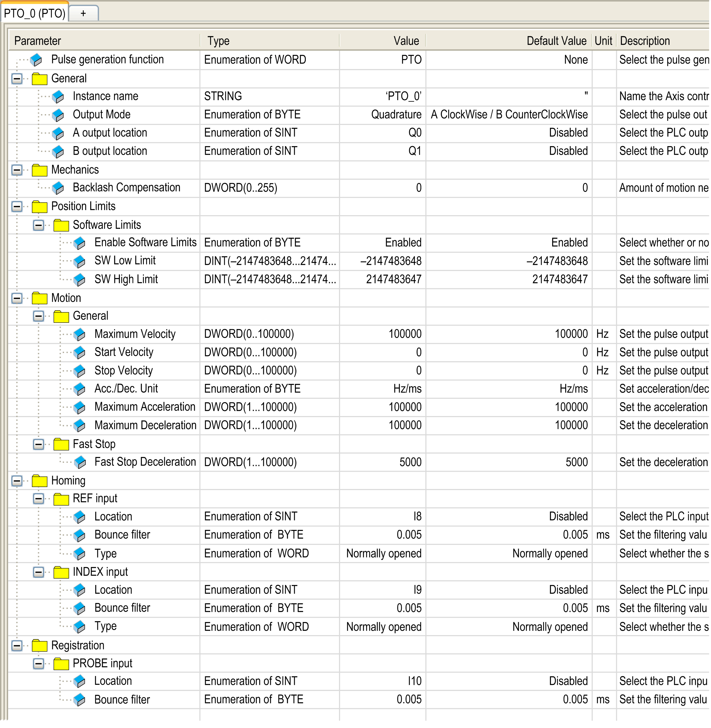Collapse the General section at the top
This screenshot has height=728, width=711.
point(17,79)
